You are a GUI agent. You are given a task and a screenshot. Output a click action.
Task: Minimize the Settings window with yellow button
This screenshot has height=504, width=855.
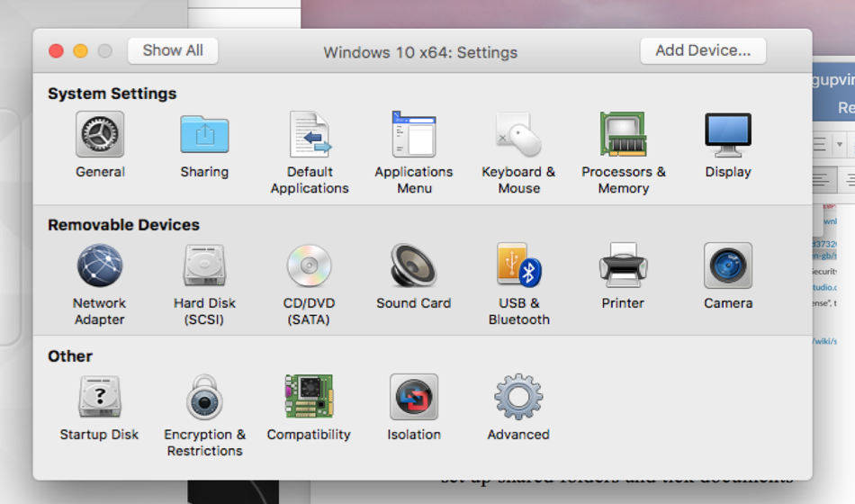point(81,51)
